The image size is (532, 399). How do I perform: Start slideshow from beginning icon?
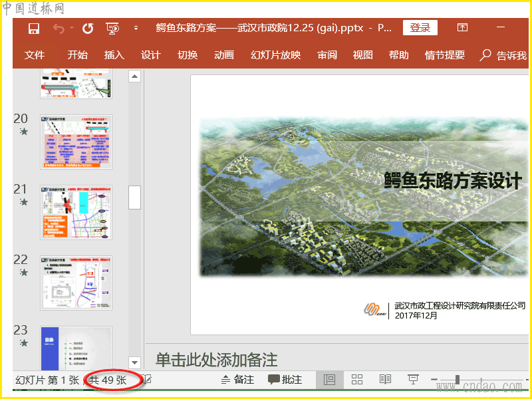point(112,28)
